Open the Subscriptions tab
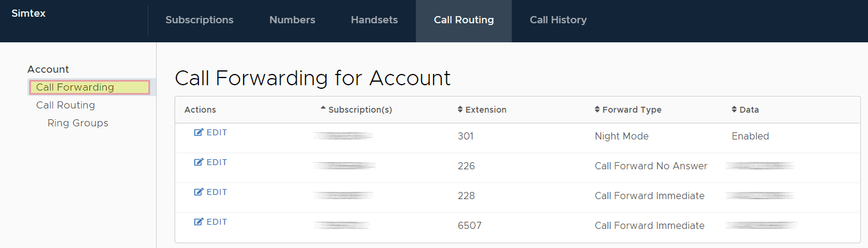The height and width of the screenshot is (248, 868). coord(200,20)
